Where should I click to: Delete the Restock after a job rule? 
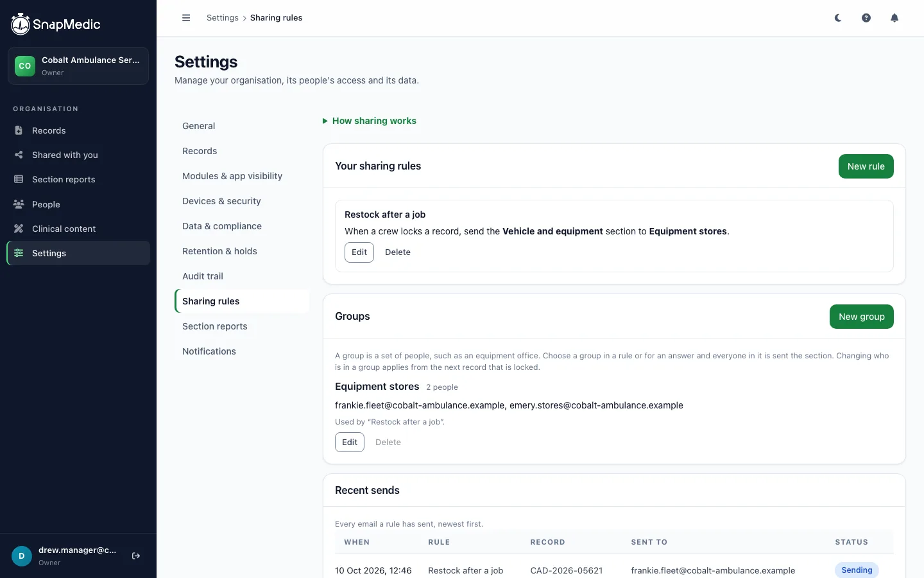coord(398,252)
